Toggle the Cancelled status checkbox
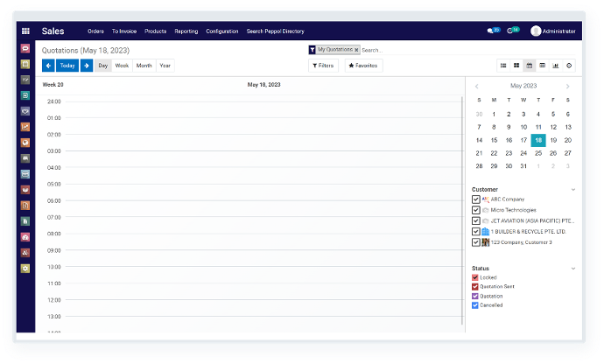This screenshot has height=364, width=604. click(475, 305)
